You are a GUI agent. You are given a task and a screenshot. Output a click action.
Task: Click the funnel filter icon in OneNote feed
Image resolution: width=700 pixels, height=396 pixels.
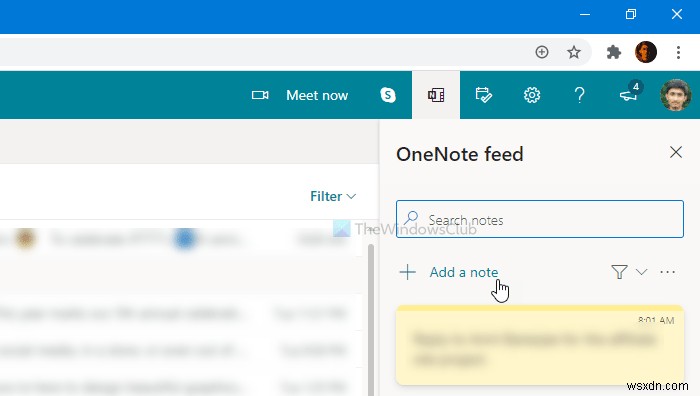click(619, 272)
